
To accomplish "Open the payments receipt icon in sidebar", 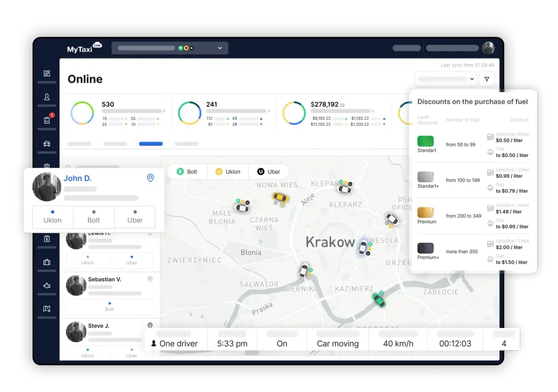I will pyautogui.click(x=47, y=239).
